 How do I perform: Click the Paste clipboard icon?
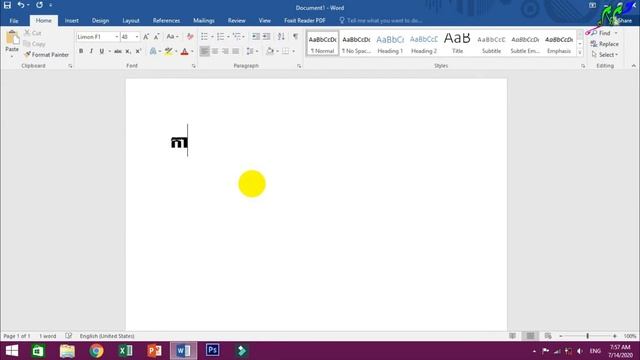tap(12, 38)
